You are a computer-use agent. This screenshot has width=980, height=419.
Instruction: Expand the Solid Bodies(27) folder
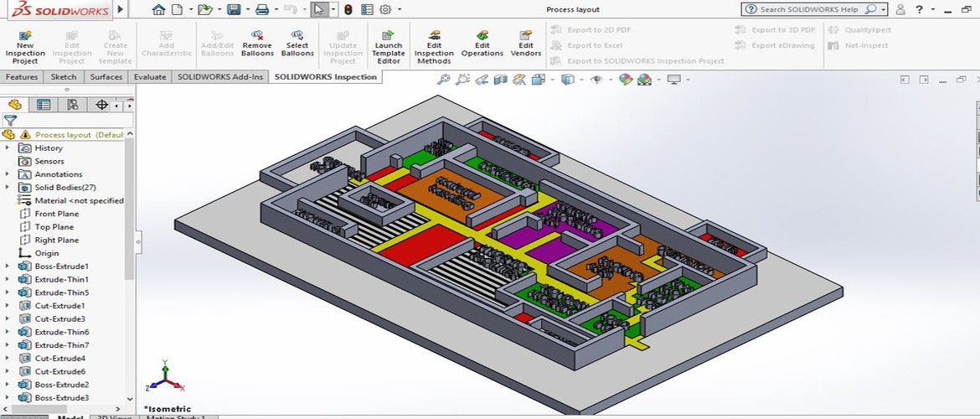point(8,188)
